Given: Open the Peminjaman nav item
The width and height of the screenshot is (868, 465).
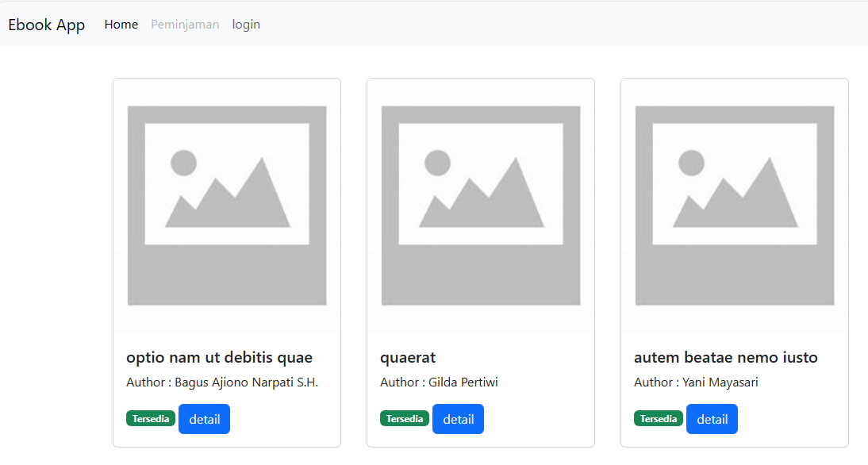Looking at the screenshot, I should point(185,25).
